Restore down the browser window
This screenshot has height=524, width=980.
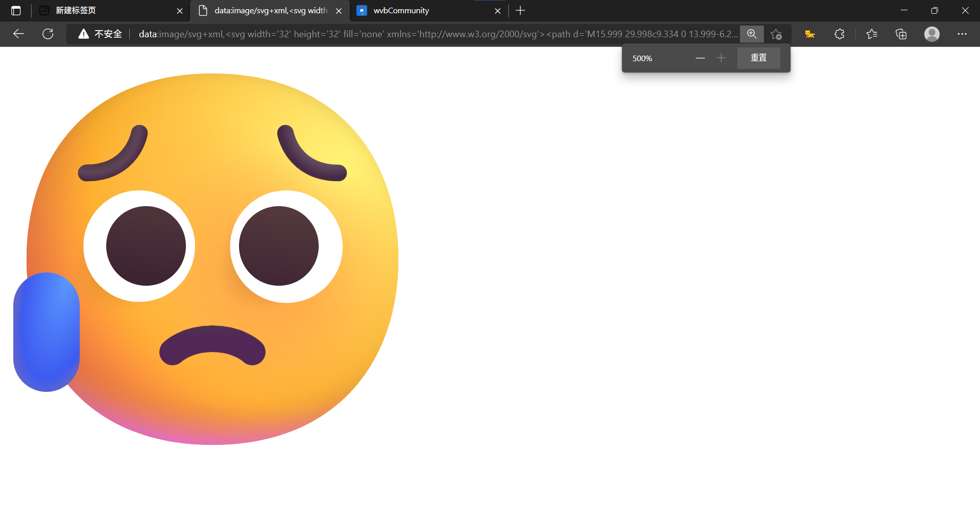pos(935,11)
